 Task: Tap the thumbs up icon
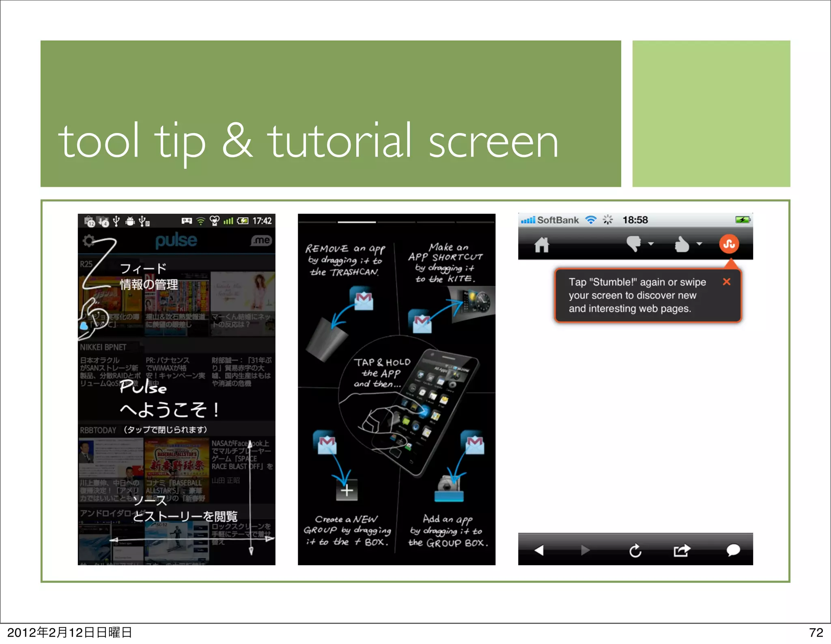coord(682,244)
